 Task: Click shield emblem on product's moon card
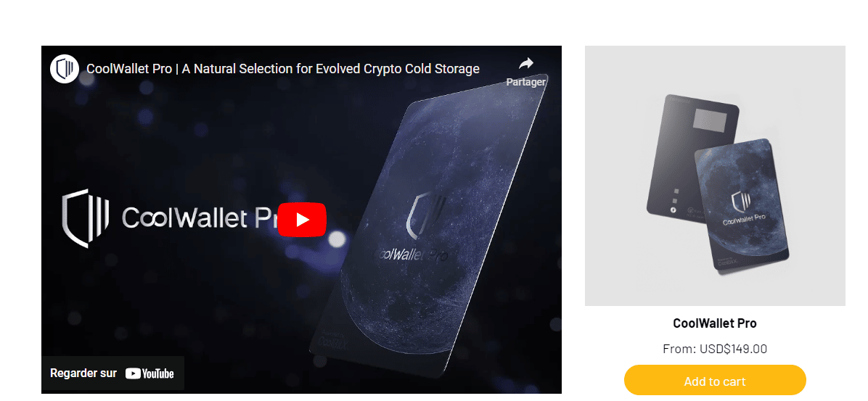point(740,202)
